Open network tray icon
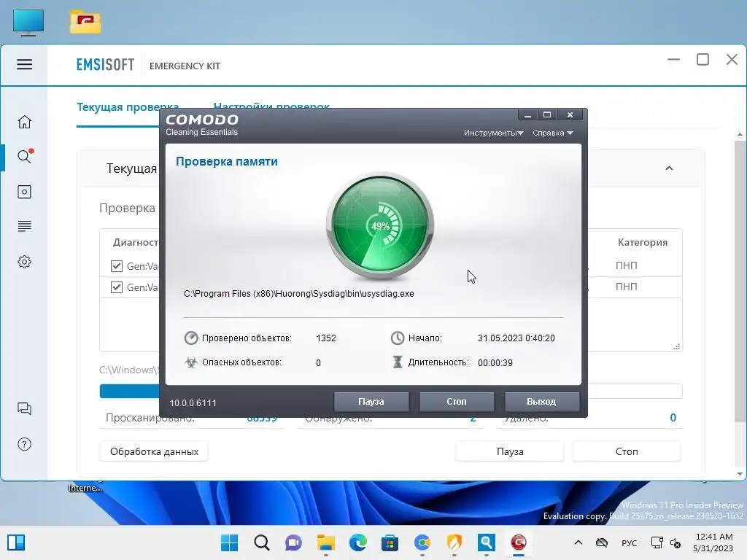Screen dimensions: 747x560 (x=657, y=542)
